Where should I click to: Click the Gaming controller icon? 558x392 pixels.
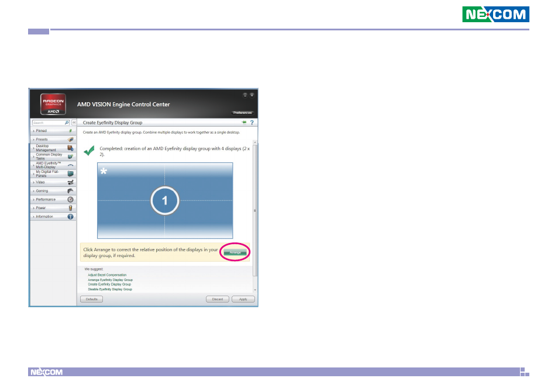70,191
